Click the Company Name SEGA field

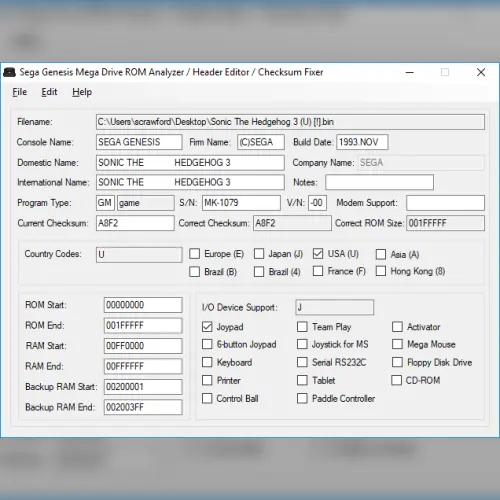pos(421,163)
